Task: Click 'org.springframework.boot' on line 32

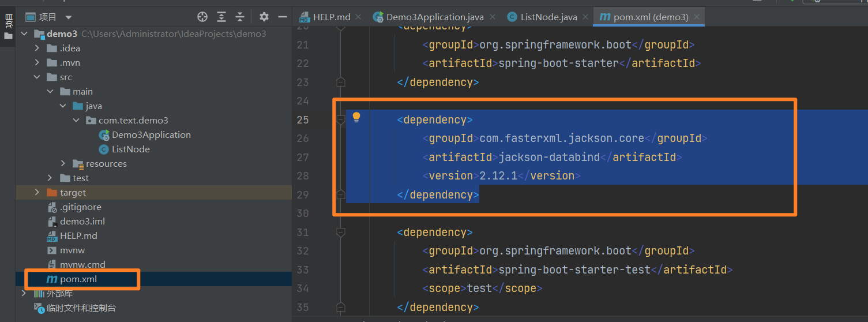Action: [x=555, y=251]
